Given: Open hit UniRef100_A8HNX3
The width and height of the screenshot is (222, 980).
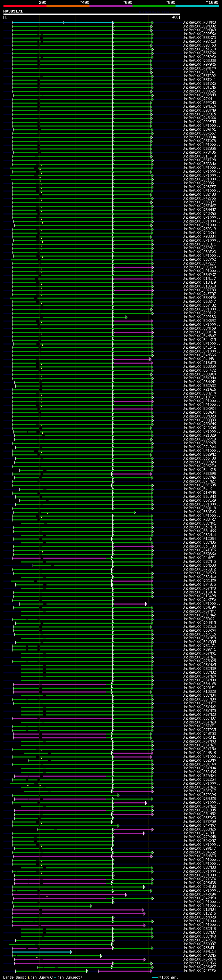Looking at the screenshot, I should click(x=199, y=23).
